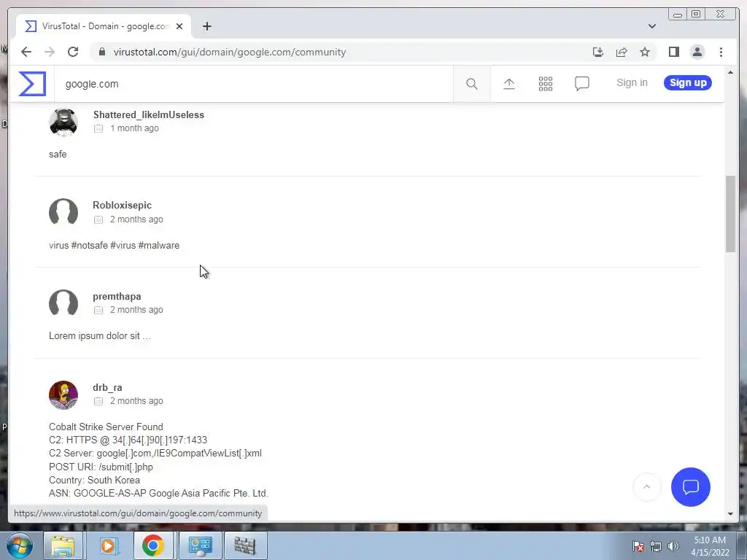Open the Chrome three-dot menu
747x560 pixels.
[721, 52]
